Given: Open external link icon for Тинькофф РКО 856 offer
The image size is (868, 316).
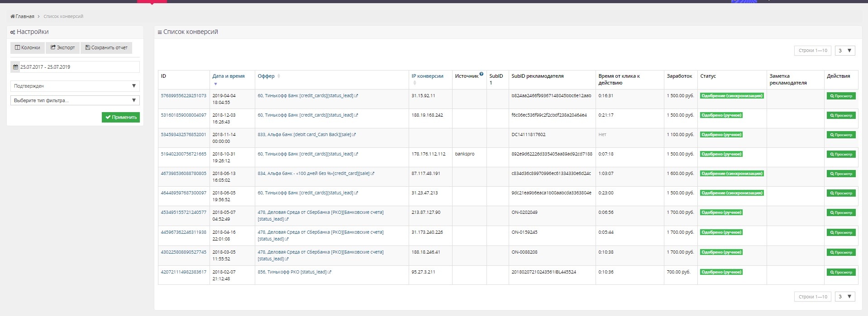Looking at the screenshot, I should coord(329,272).
